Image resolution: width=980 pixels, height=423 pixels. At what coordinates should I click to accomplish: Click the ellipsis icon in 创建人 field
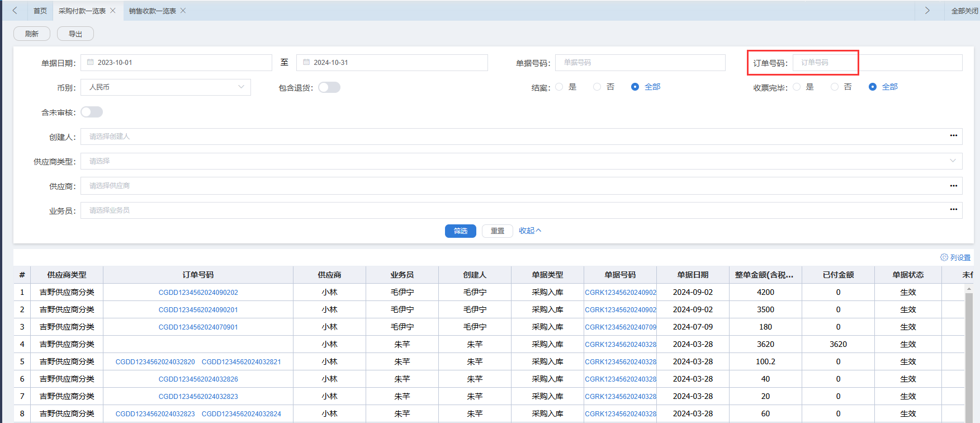point(953,136)
